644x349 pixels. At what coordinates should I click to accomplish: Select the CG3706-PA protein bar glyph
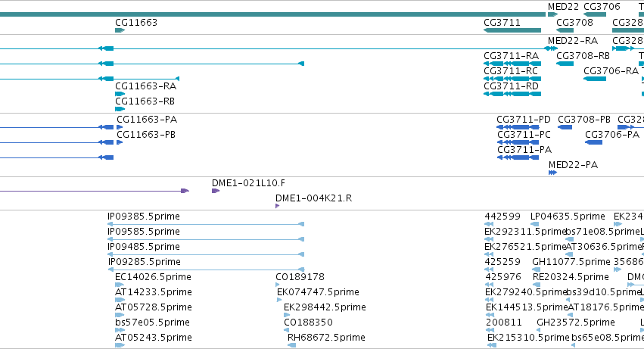593,142
